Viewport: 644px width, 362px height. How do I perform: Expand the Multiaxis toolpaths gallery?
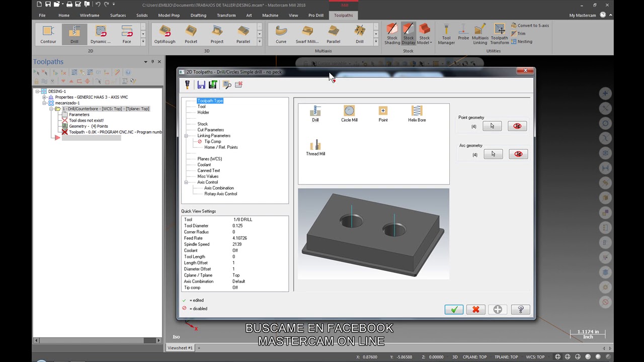pos(376,41)
